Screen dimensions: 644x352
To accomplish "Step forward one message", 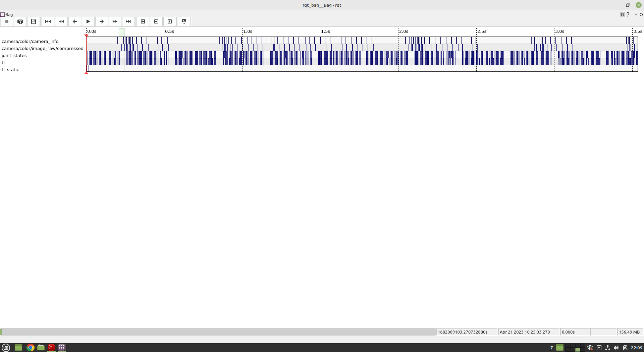I will pos(101,21).
